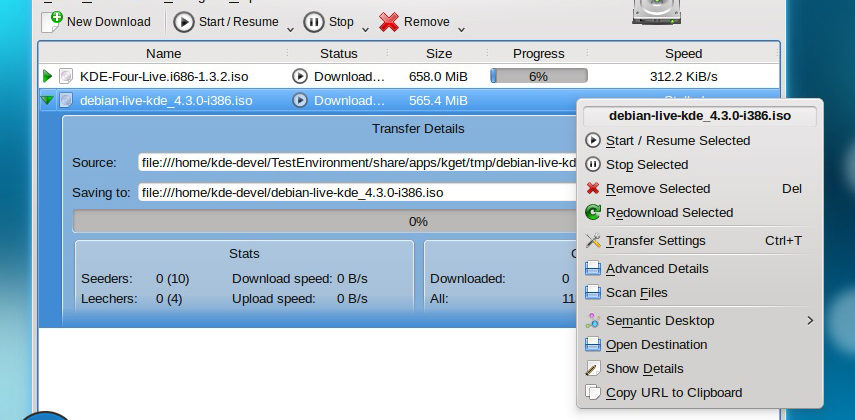Click the Seeders value 0 (10)

coord(172,279)
